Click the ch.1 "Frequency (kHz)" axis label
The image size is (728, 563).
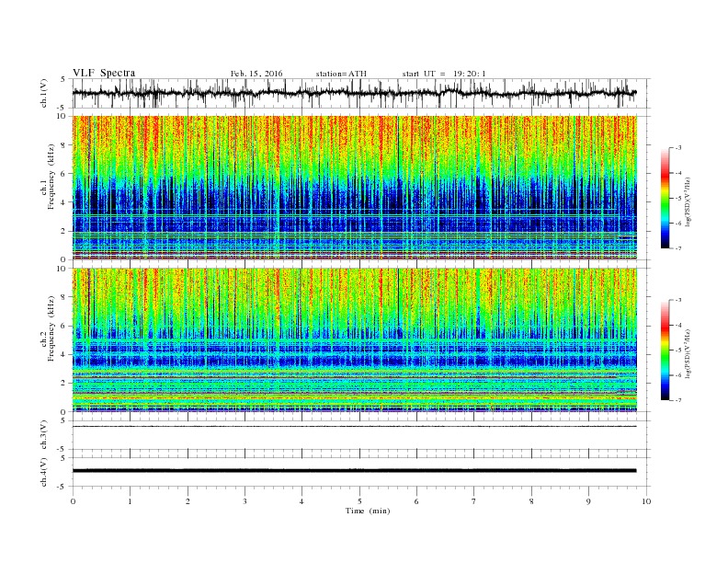(51, 177)
